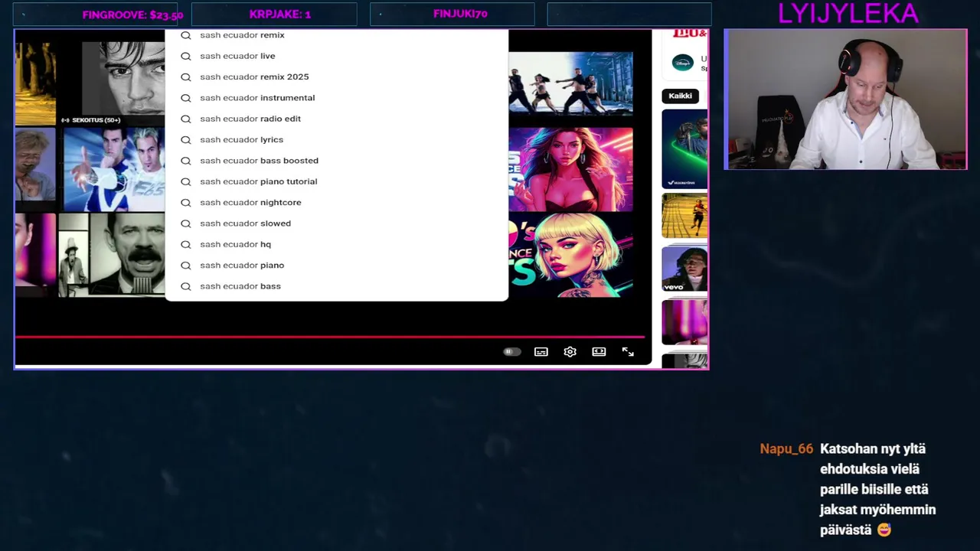This screenshot has width=980, height=551.
Task: Select suggestion 'sash ecuador radio edit'
Action: coord(337,119)
